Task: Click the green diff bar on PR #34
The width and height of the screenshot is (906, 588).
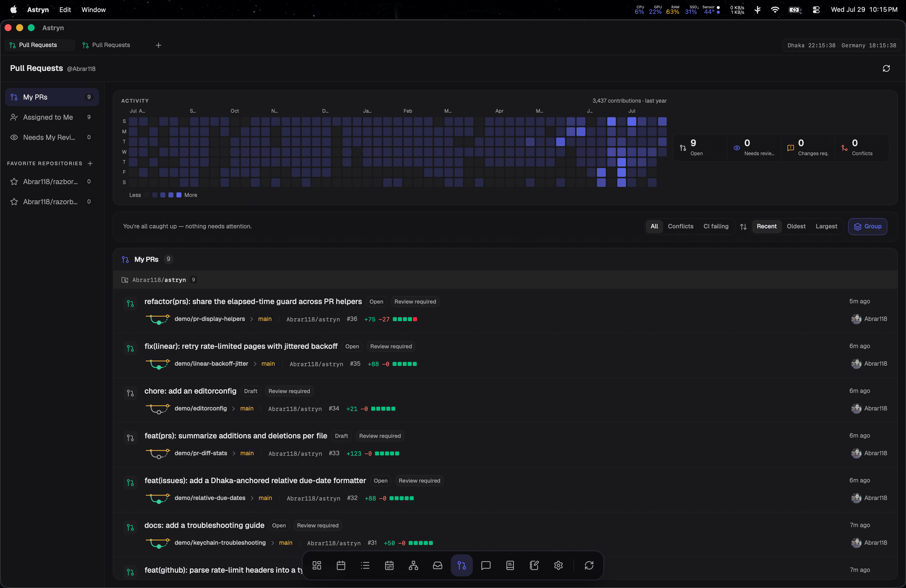Action: 383,409
